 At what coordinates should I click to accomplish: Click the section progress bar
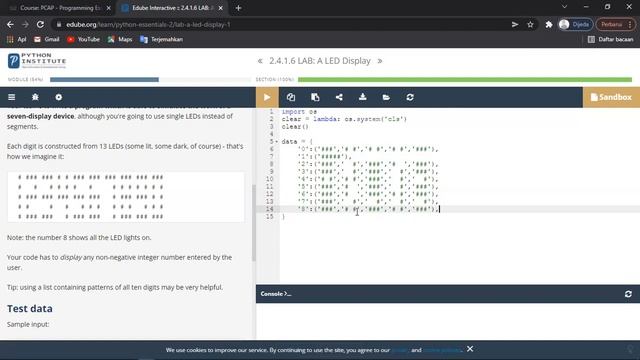pos(465,80)
